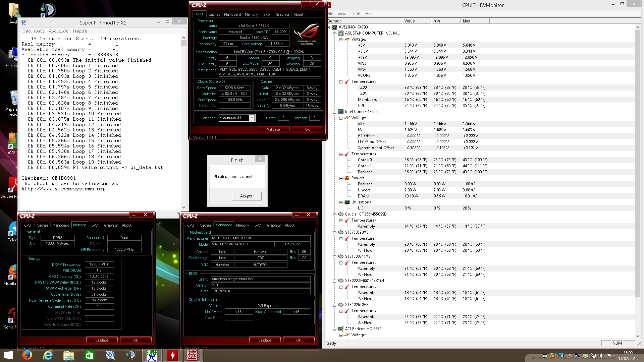Click the CPU chip icon beside Intel Core i7 4790K
This screenshot has height=362, width=644.
(341, 112)
